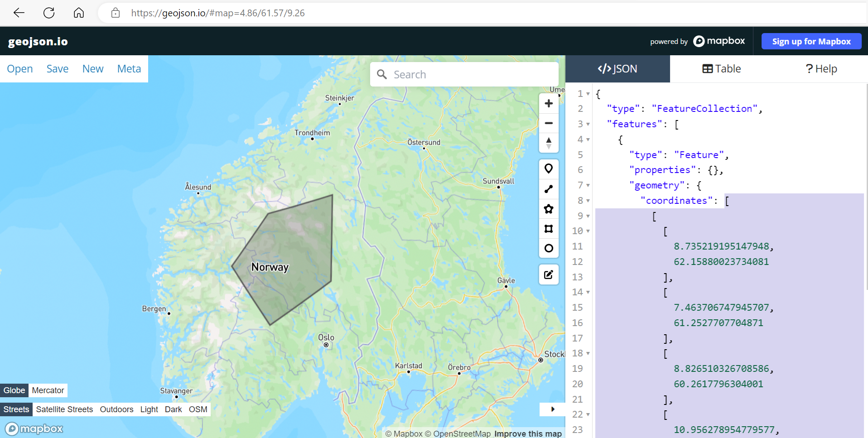Collapse the fold arrow at line 4
The image size is (868, 438).
(588, 140)
